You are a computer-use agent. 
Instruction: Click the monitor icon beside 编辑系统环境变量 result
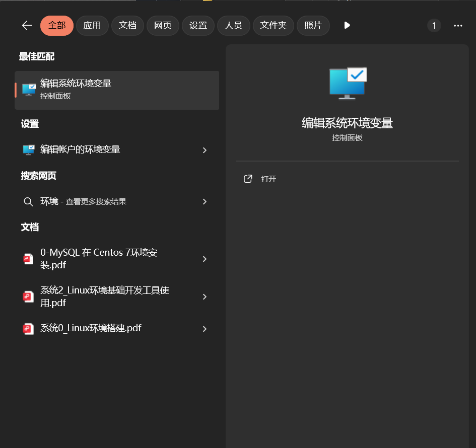tap(29, 90)
